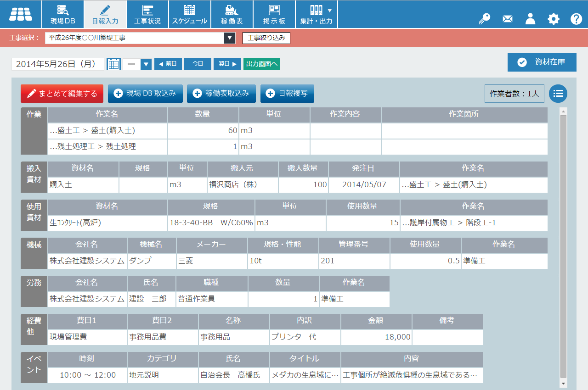Click the event time 10:00 ～ 12:00

pos(87,375)
